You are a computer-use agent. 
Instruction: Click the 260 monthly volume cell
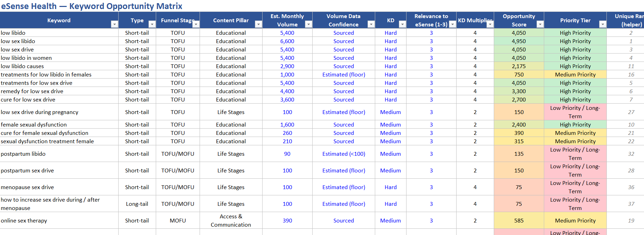pyautogui.click(x=287, y=133)
